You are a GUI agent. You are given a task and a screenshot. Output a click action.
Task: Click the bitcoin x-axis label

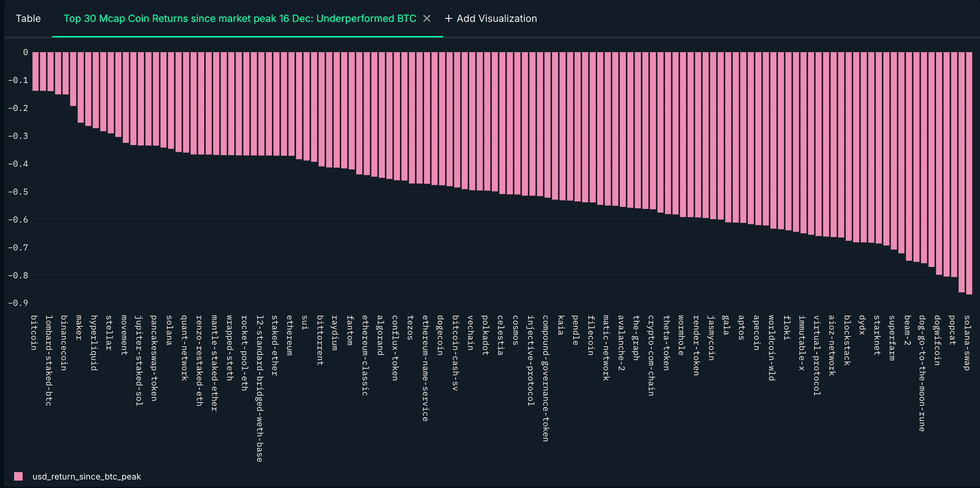tap(34, 332)
